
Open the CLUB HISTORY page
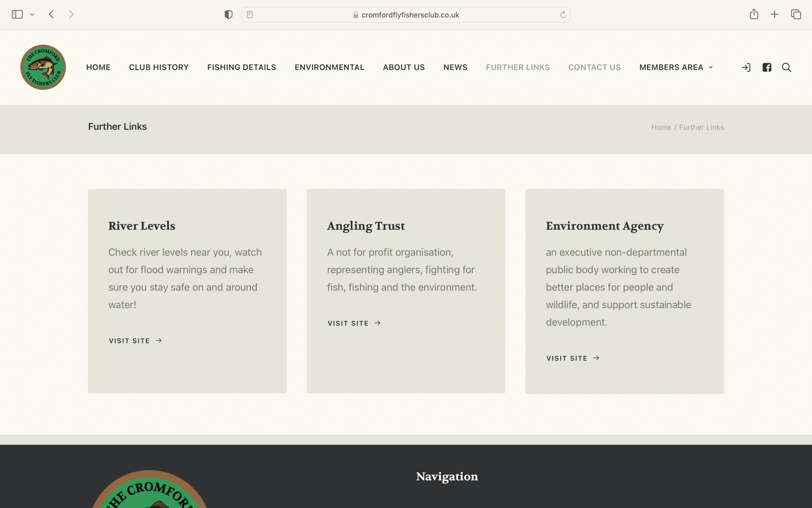point(159,67)
